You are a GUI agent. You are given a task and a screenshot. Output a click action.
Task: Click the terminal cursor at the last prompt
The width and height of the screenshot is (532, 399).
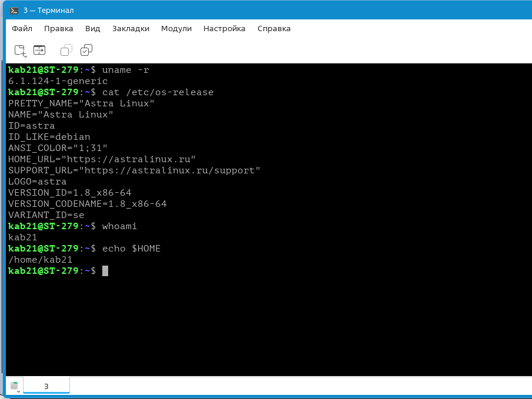[x=105, y=271]
